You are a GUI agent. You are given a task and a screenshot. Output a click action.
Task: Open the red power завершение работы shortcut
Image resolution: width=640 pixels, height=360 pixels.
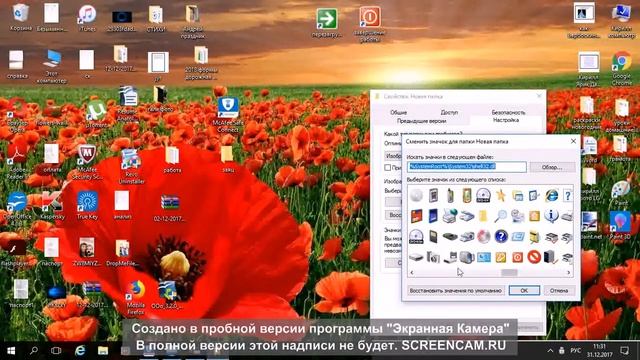tap(370, 24)
